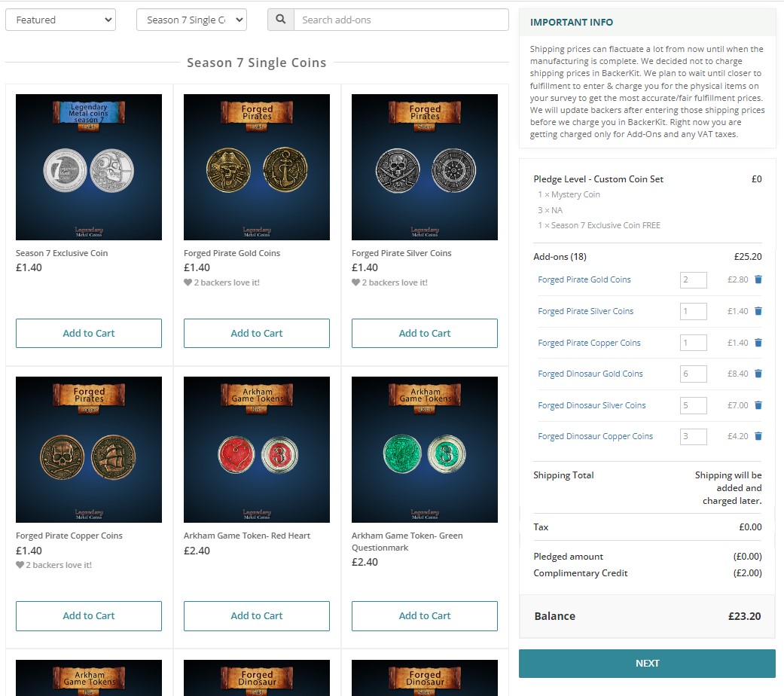Open Forged Pirate Gold Coins cart link
Image resolution: width=784 pixels, height=696 pixels.
584,279
